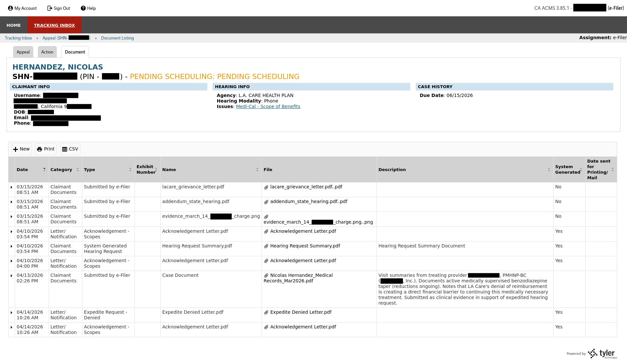The width and height of the screenshot is (627, 364).
Task: Click the paperclip icon beside Hearing Request Summary.pdf
Action: [266, 246]
